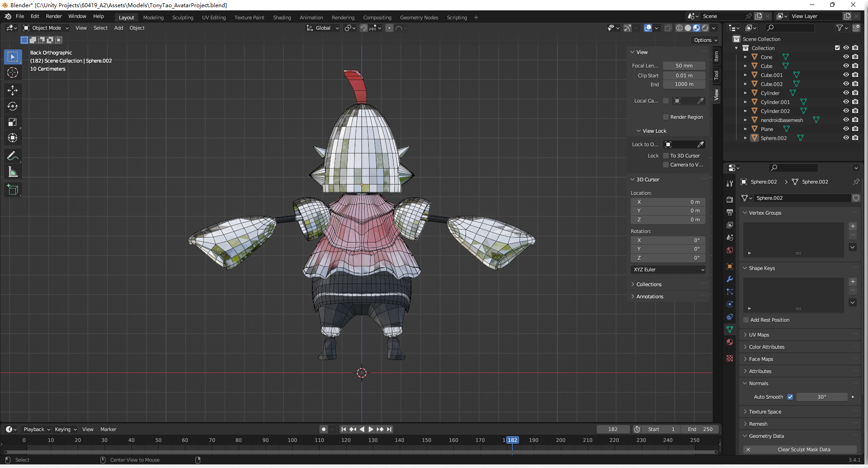Uncheck the Auto Smooth checkbox
The width and height of the screenshot is (868, 468).
pyautogui.click(x=790, y=397)
